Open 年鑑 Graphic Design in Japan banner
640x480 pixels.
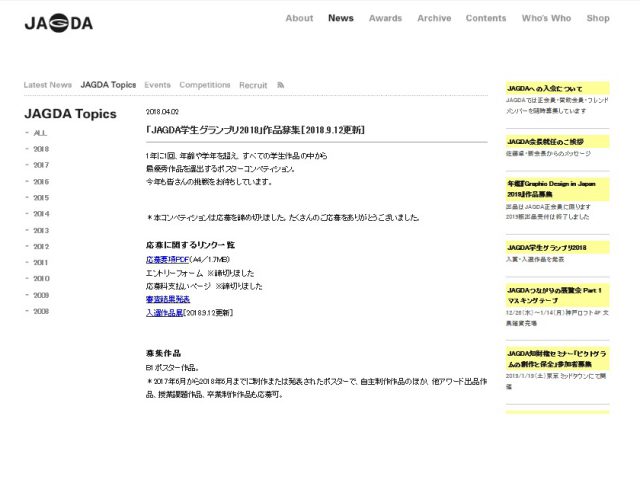[x=557, y=189]
